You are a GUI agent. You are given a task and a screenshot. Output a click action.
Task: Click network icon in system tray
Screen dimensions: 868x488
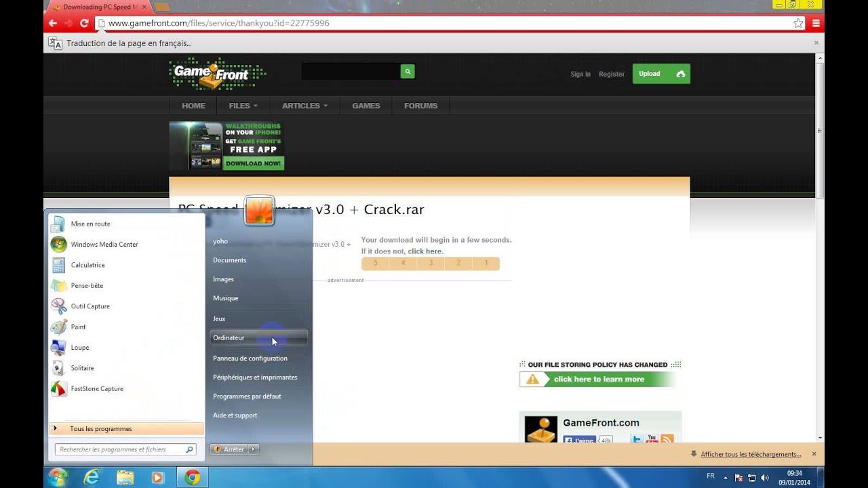[752, 477]
